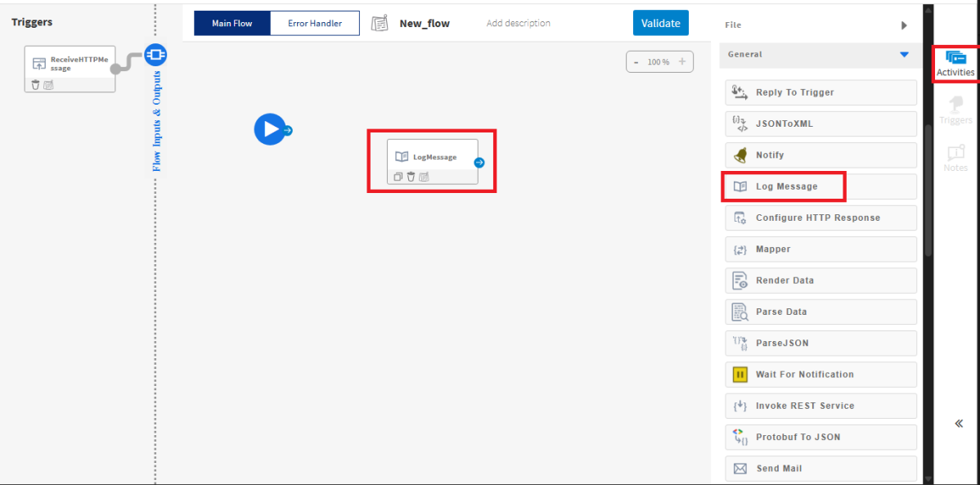Viewport: 980px width, 485px height.
Task: Select the Mapper activity
Action: 821,249
